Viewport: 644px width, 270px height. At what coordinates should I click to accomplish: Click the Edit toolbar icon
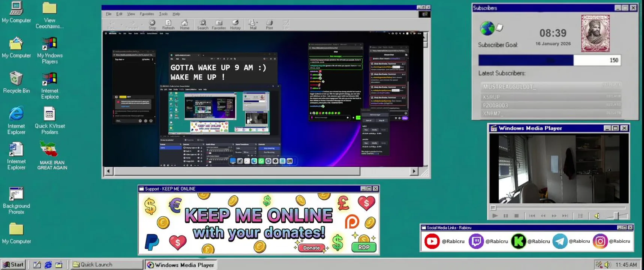point(286,25)
